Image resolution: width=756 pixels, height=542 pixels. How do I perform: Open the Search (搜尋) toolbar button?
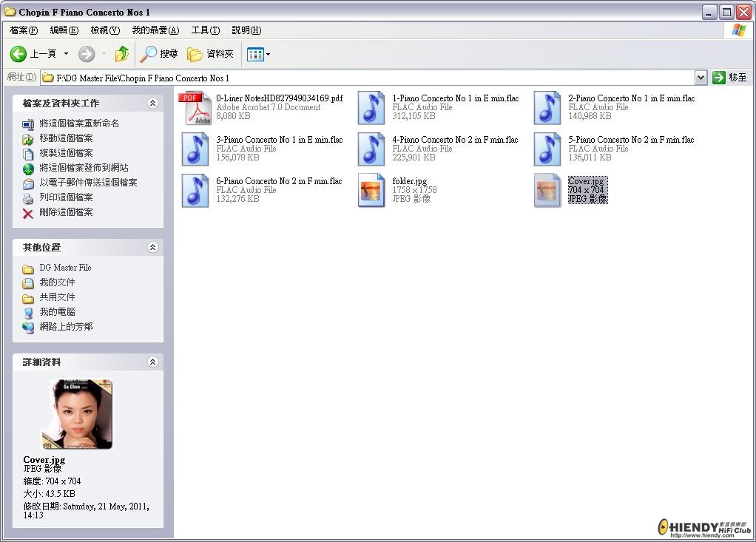[x=159, y=54]
